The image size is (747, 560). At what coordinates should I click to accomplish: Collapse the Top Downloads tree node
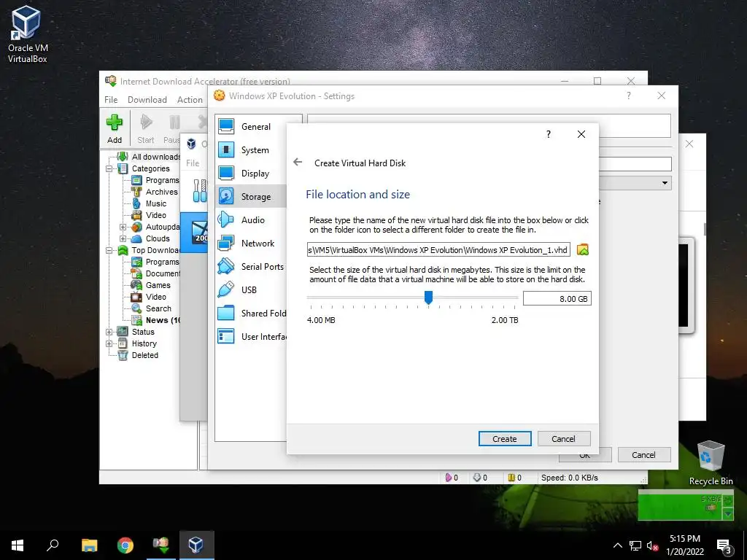[x=109, y=251]
